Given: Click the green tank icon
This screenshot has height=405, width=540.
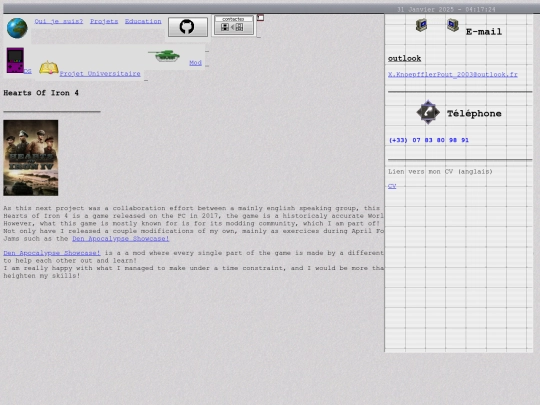Looking at the screenshot, I should 164,56.
